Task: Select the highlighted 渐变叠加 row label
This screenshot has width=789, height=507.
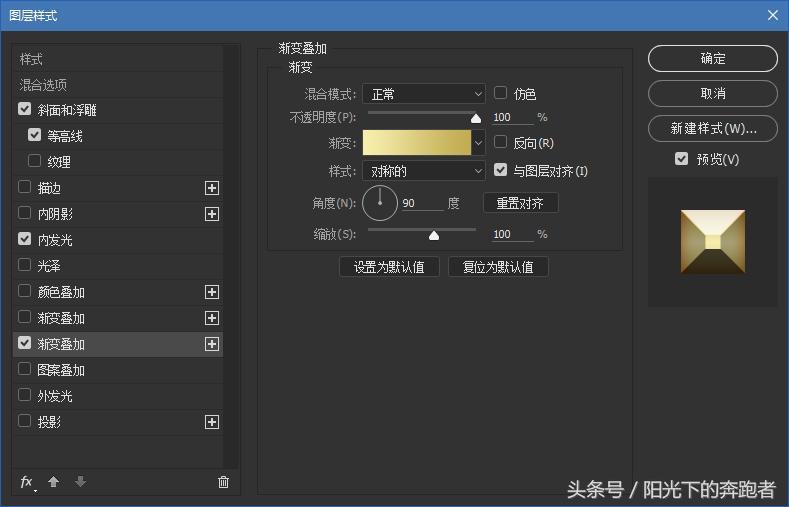Action: [61, 344]
